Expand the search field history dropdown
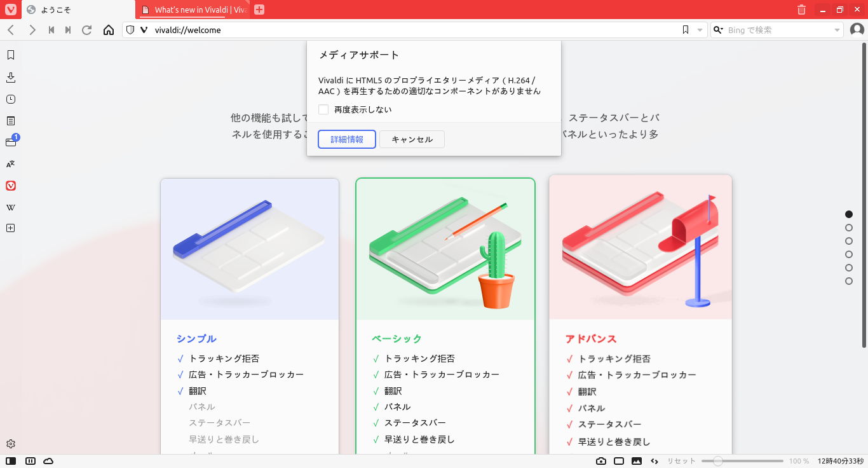 click(837, 30)
